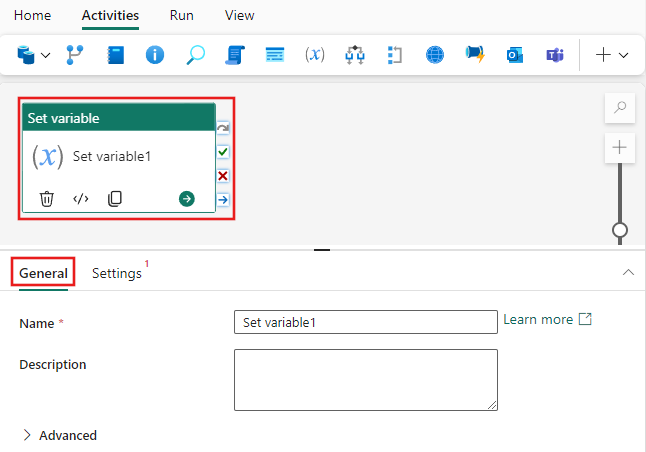646x452 pixels.
Task: Click the Description text area
Action: point(366,380)
